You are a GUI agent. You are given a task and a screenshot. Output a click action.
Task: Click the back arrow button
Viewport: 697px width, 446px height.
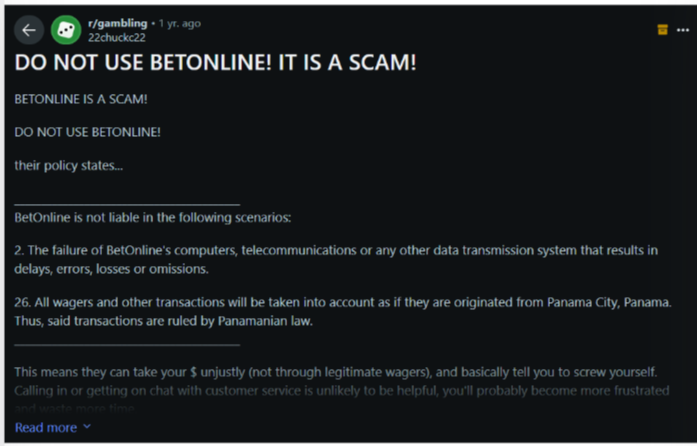pyautogui.click(x=29, y=30)
